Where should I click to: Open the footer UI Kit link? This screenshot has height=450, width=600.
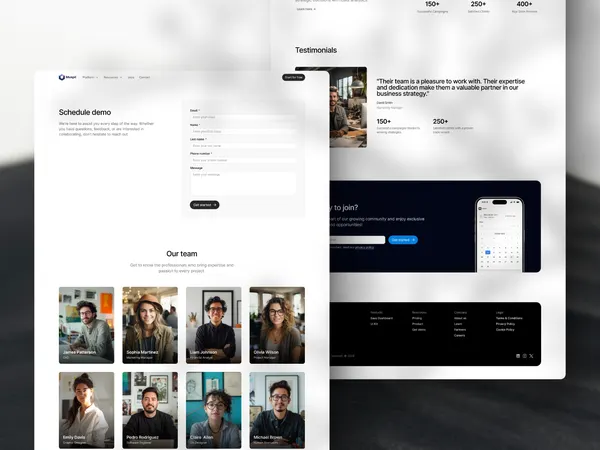pos(374,324)
